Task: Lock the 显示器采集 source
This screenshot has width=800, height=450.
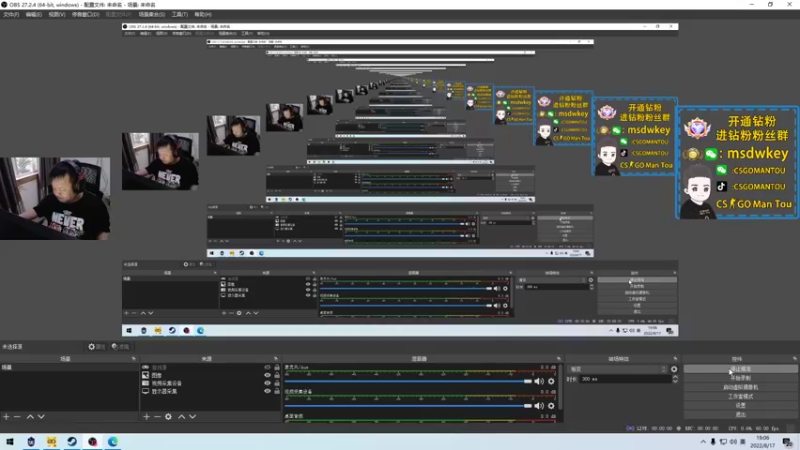Action: pos(277,391)
